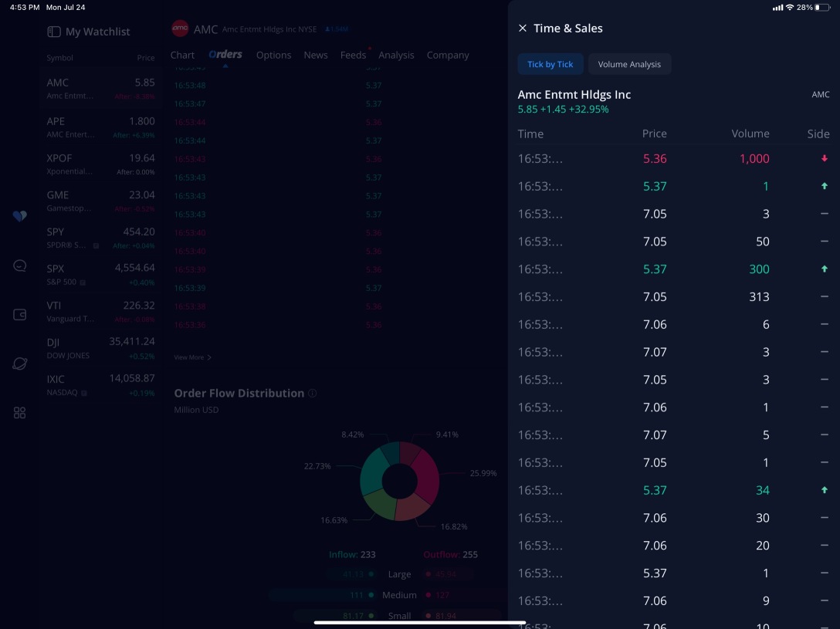The image size is (840, 629).
Task: Sort watchlist by Price column header
Action: coord(145,58)
